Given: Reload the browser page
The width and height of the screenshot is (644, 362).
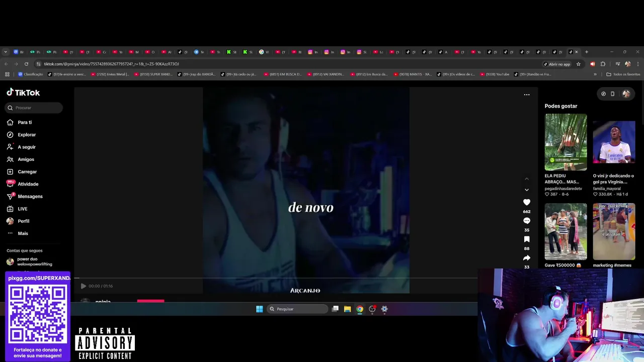Looking at the screenshot, I should click(26, 64).
